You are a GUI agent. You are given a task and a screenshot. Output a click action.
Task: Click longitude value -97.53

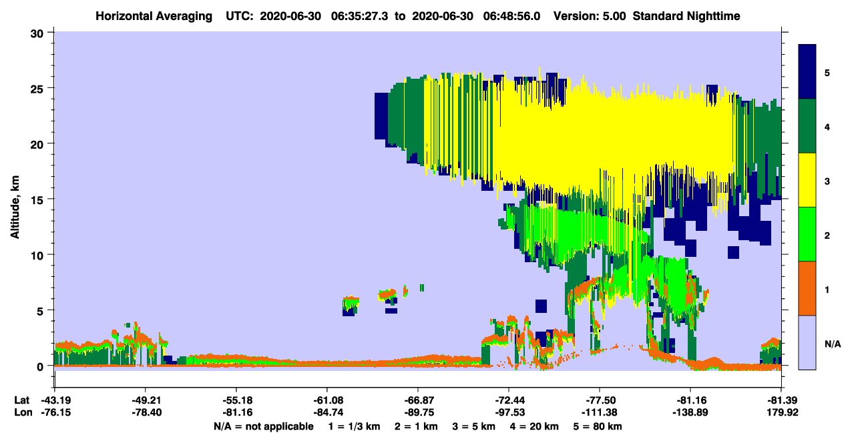point(509,413)
